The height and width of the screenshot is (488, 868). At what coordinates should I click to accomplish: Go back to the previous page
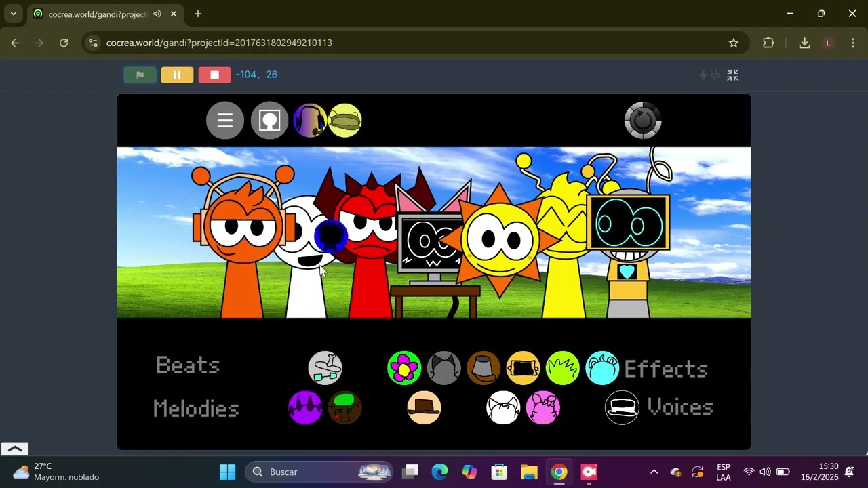point(15,43)
